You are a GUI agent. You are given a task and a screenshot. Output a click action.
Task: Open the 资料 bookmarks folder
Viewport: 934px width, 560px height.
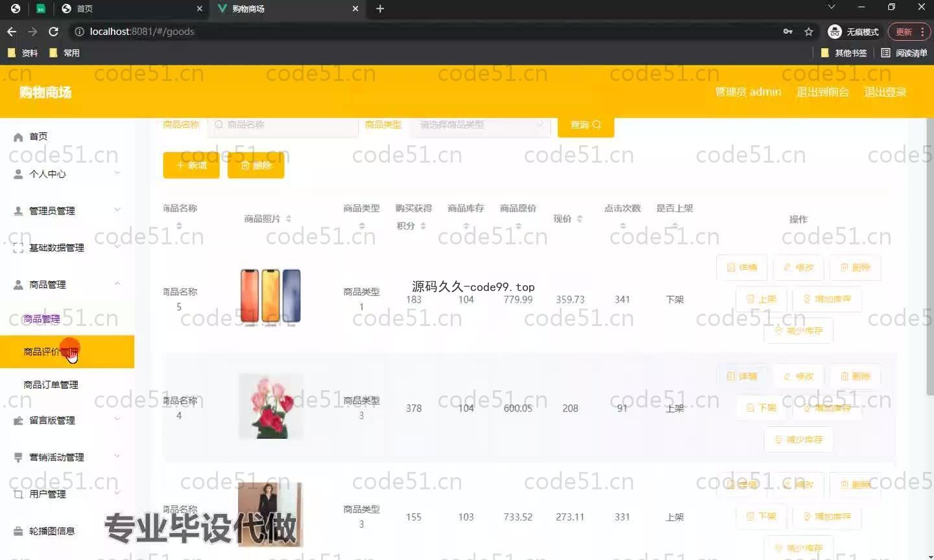click(23, 52)
